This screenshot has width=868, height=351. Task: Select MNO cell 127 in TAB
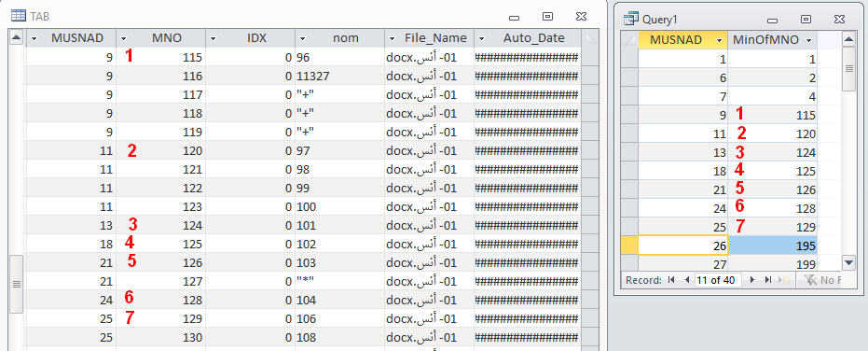pos(160,281)
